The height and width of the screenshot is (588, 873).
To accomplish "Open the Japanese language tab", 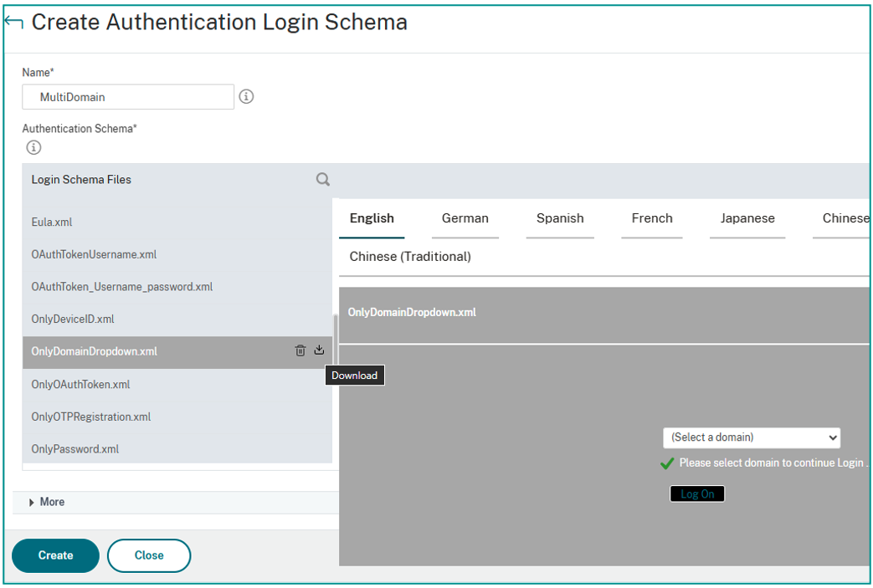I will tap(746, 218).
